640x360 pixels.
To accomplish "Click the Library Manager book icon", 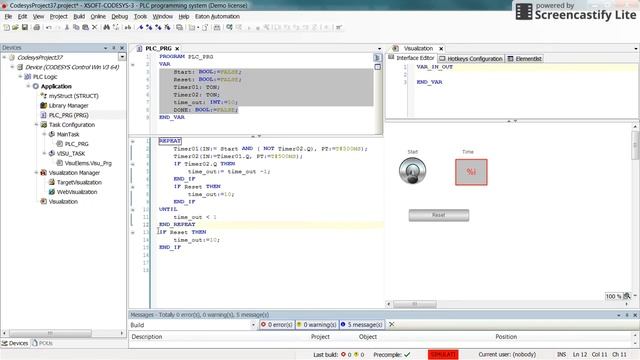I will click(x=43, y=105).
